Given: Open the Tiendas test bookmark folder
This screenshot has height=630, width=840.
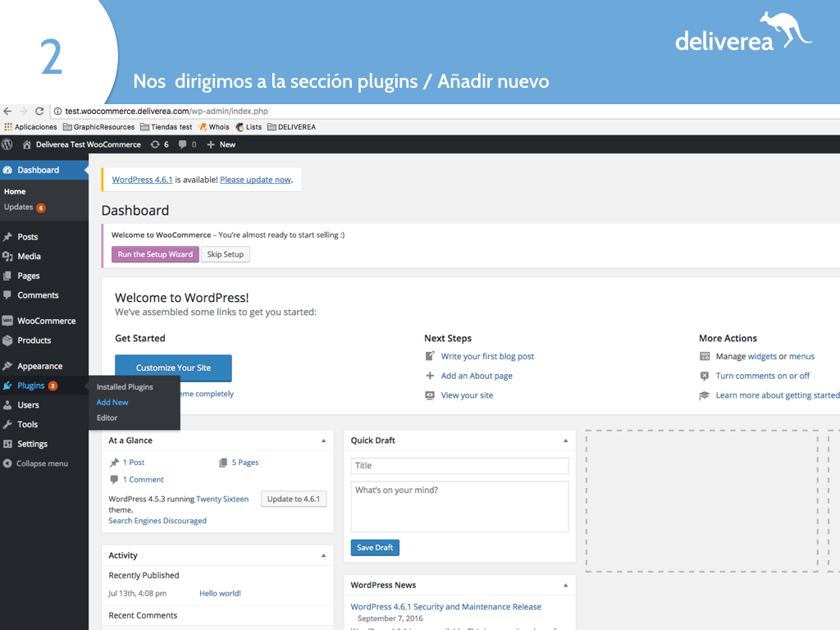Looking at the screenshot, I should 167,127.
